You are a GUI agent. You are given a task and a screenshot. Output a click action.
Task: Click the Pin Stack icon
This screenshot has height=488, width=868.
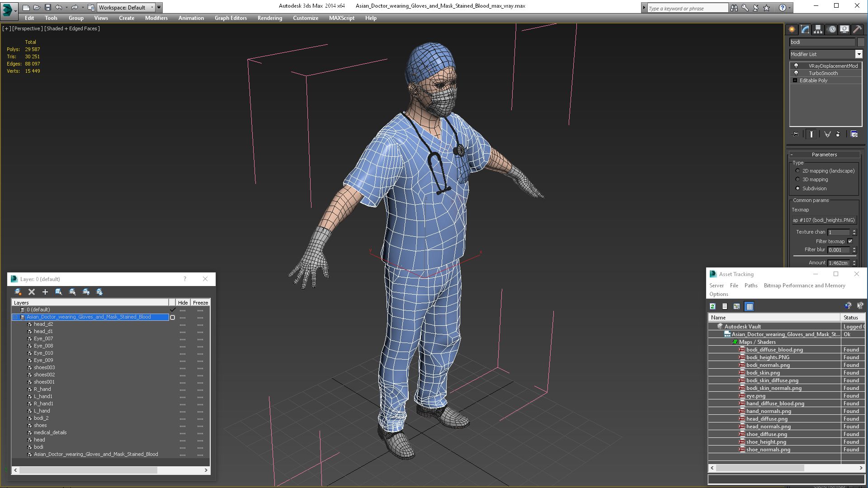click(x=796, y=134)
